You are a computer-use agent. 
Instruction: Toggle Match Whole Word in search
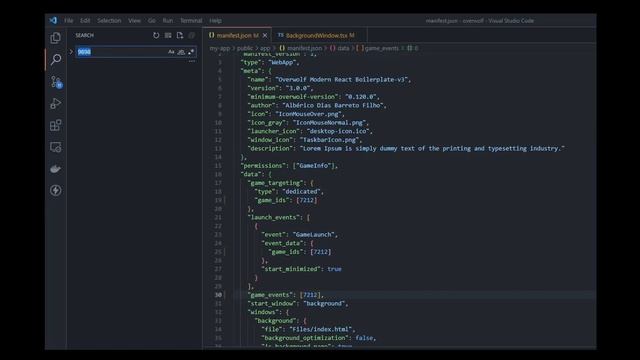pyautogui.click(x=181, y=52)
